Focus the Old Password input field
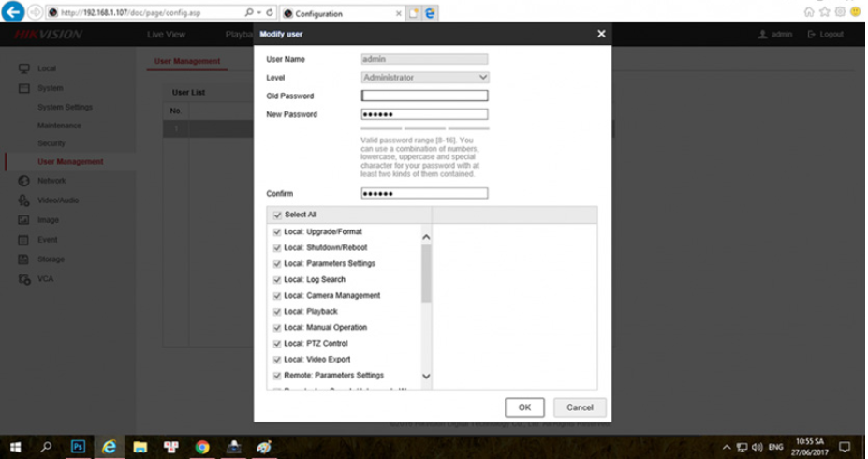The image size is (868, 459). point(424,96)
